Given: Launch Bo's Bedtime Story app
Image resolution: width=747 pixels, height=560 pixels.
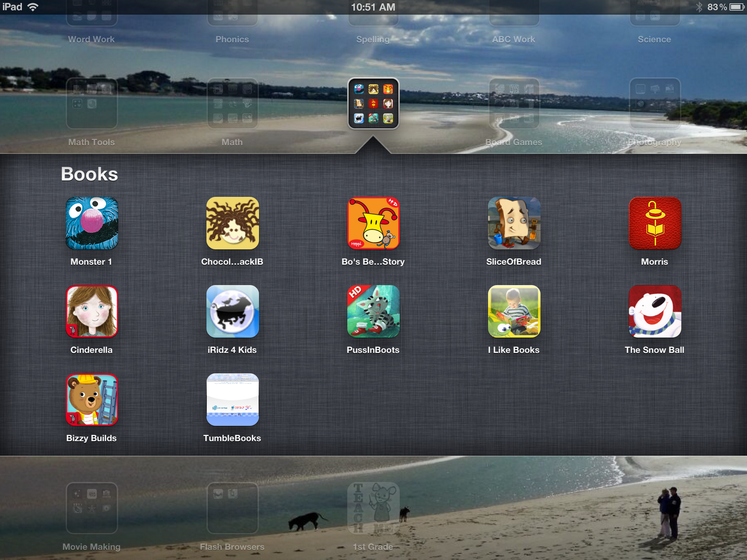Looking at the screenshot, I should (373, 223).
